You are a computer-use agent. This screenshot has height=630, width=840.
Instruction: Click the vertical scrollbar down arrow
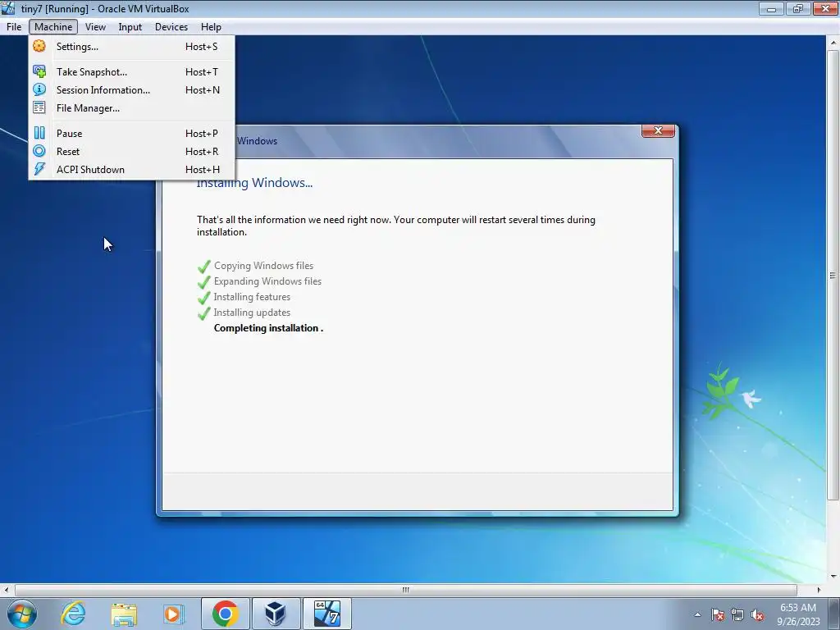[833, 577]
